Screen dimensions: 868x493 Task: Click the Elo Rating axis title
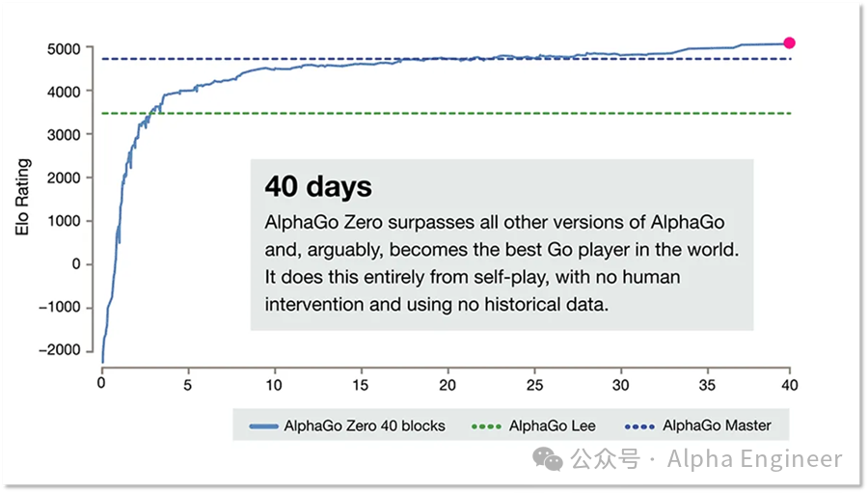[22, 197]
